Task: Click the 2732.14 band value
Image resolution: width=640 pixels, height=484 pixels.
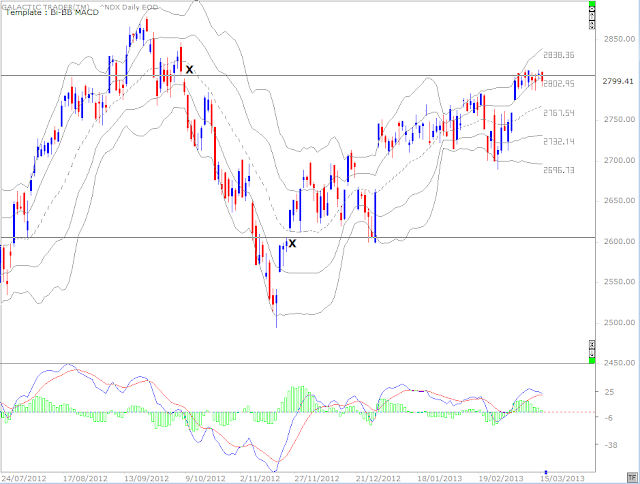Action: click(559, 142)
